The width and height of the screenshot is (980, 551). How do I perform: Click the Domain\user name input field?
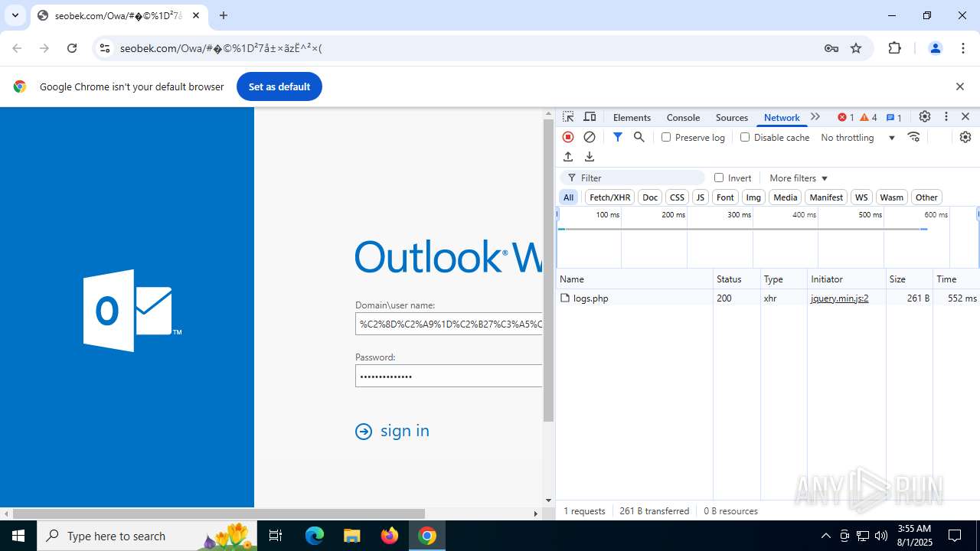click(x=449, y=324)
